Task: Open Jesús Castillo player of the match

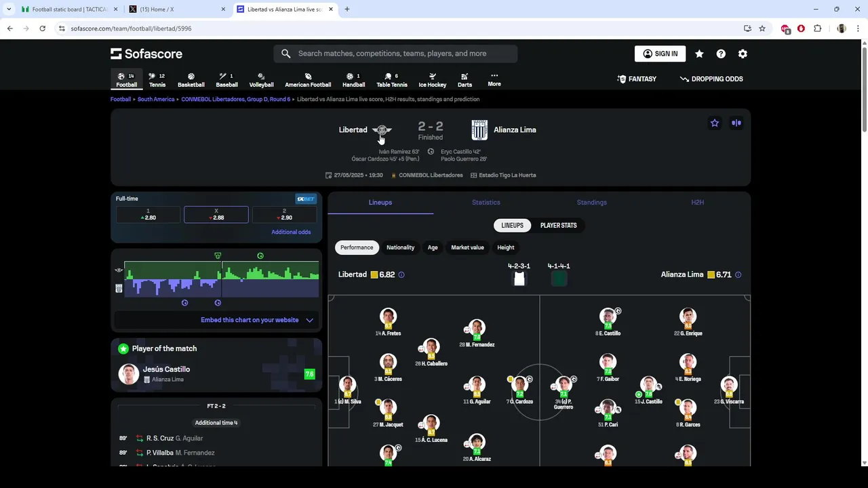Action: pyautogui.click(x=216, y=373)
